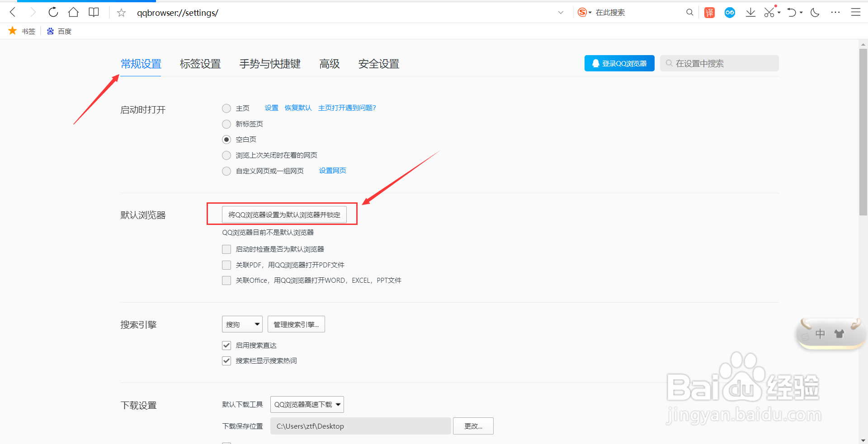Switch to 常规设置 tab
This screenshot has height=444, width=868.
pos(141,64)
